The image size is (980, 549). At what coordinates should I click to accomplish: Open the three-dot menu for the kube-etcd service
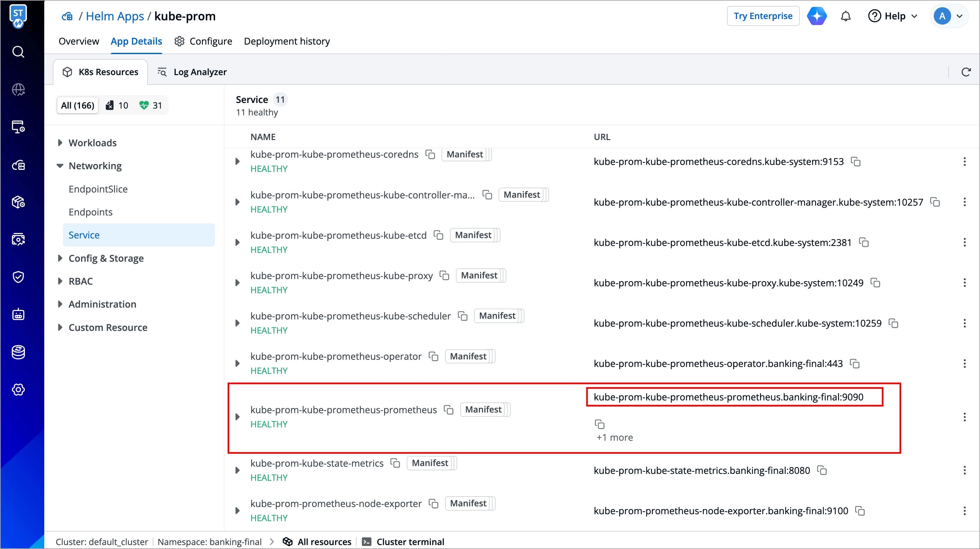(x=964, y=242)
